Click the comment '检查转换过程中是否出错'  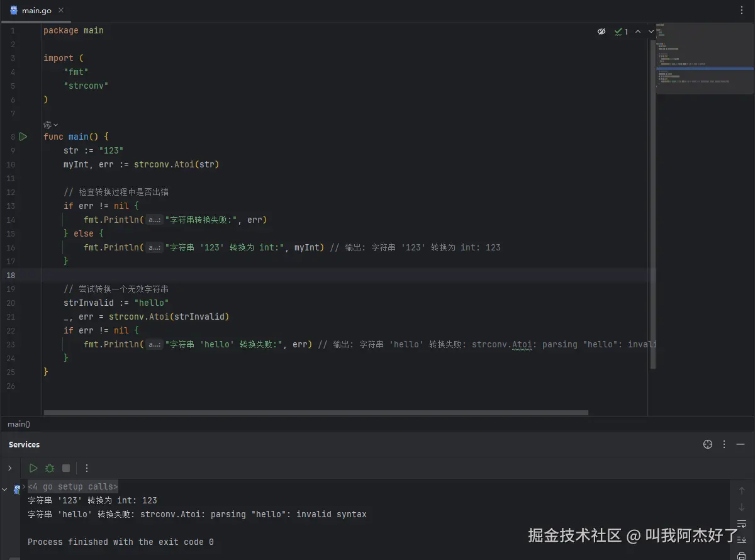pyautogui.click(x=116, y=193)
